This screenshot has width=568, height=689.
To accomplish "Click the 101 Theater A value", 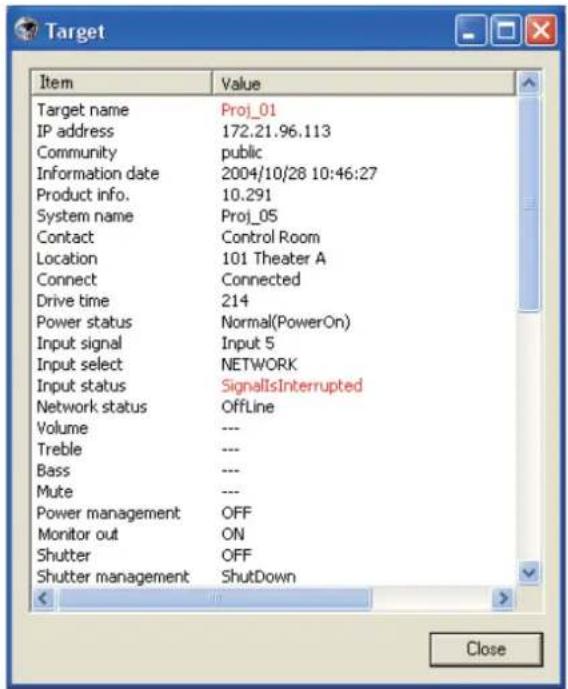I will coord(273,258).
